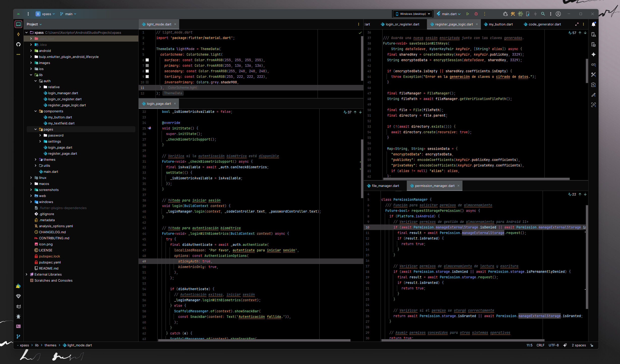620x364 pixels.
Task: Open the Commit tool window icon
Action: (x=18, y=34)
